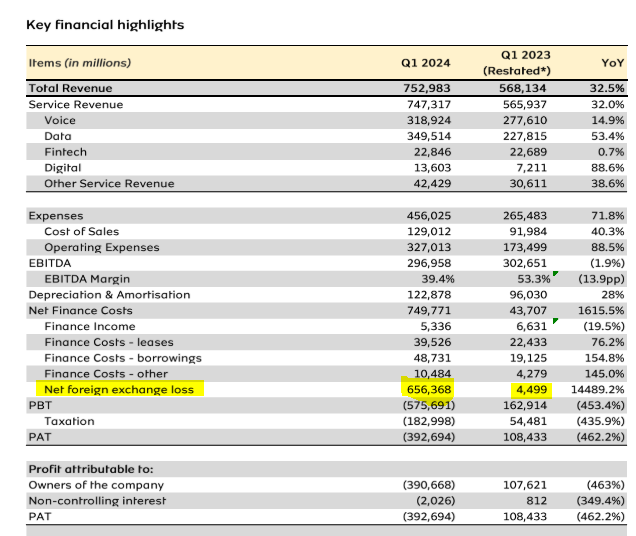Click the 'YoY' column header
This screenshot has width=636, height=536.
point(612,63)
